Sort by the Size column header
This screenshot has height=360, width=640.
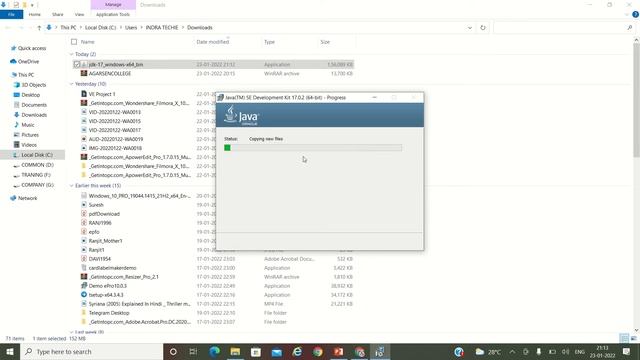[325, 42]
